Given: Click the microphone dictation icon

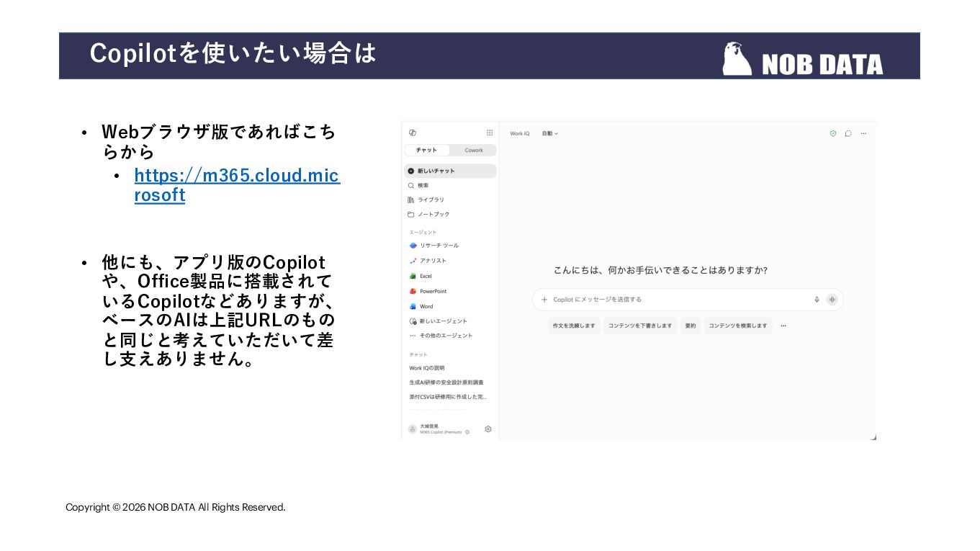Looking at the screenshot, I should click(817, 300).
